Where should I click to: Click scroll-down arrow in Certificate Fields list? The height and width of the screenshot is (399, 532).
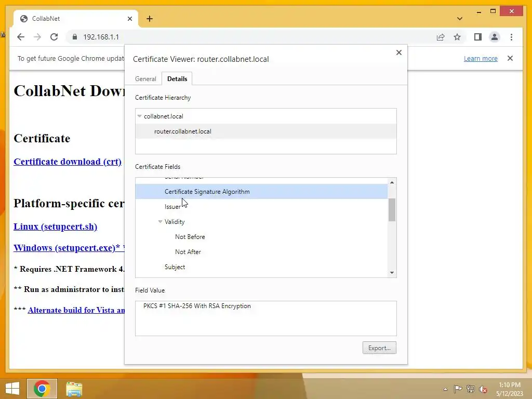[392, 272]
